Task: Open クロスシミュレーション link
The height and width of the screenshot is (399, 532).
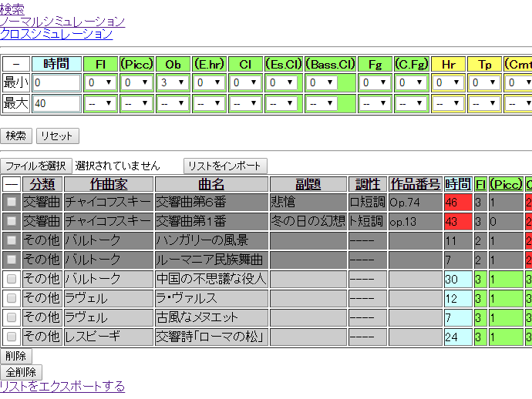Action: tap(56, 33)
